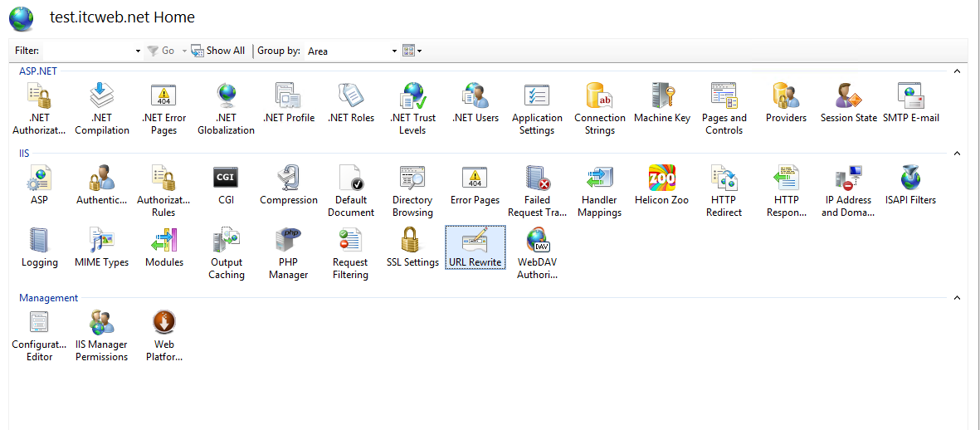Open the Go button dropdown arrow
Image resolution: width=980 pixels, height=430 pixels.
[184, 51]
